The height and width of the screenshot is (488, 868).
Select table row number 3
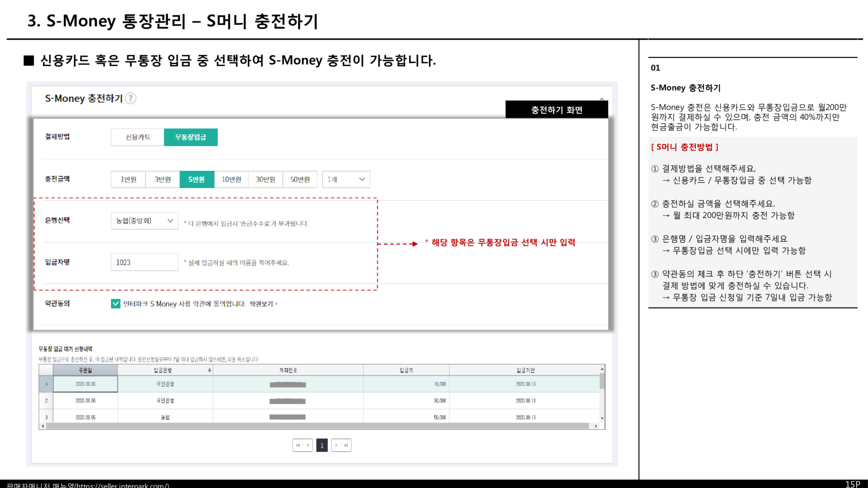coord(46,417)
